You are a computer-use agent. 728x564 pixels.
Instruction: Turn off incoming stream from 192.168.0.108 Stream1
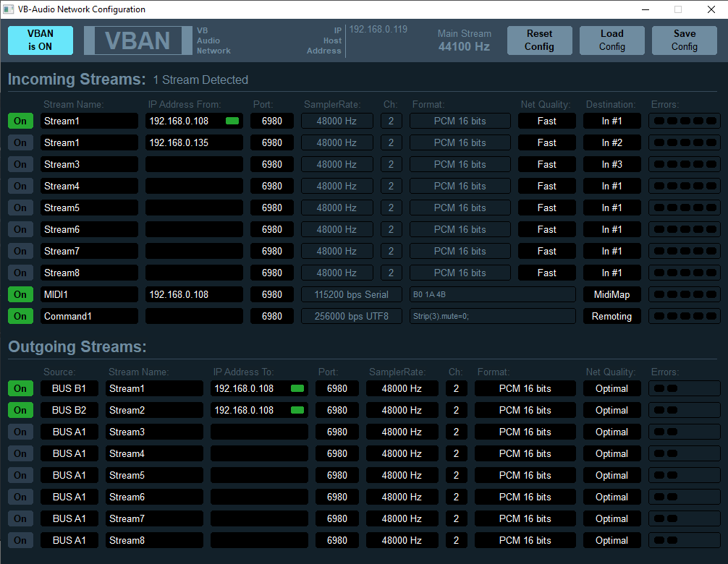[x=20, y=121]
